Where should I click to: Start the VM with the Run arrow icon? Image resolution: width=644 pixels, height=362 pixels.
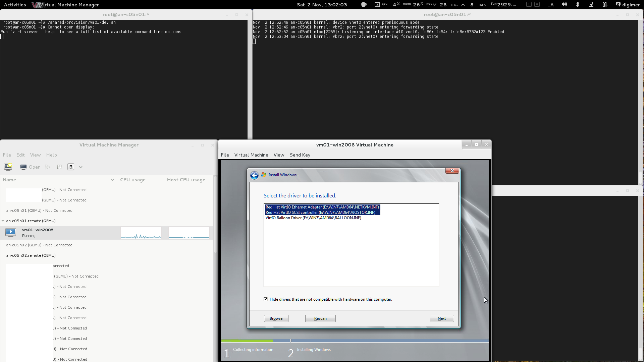coord(48,167)
